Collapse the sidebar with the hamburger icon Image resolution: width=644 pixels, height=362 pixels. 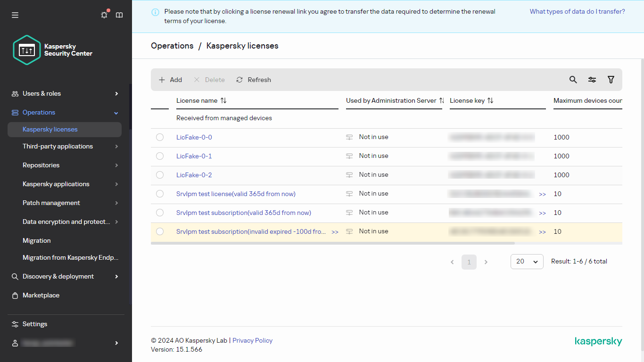click(15, 15)
